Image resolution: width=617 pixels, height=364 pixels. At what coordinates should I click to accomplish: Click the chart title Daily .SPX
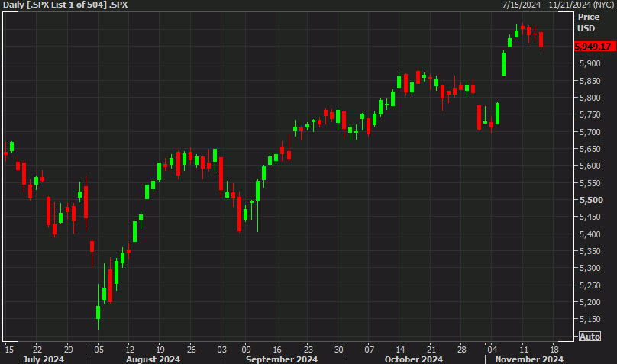point(66,5)
